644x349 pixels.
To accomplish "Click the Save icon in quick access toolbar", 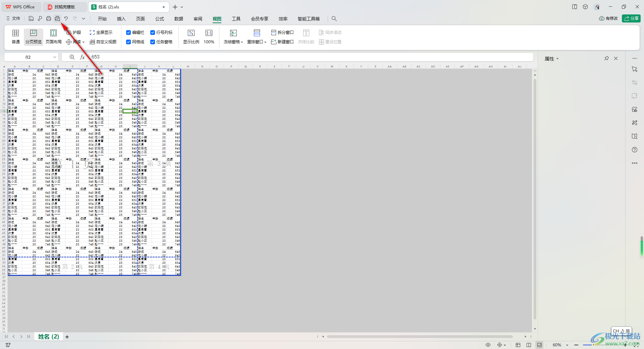I will [31, 19].
